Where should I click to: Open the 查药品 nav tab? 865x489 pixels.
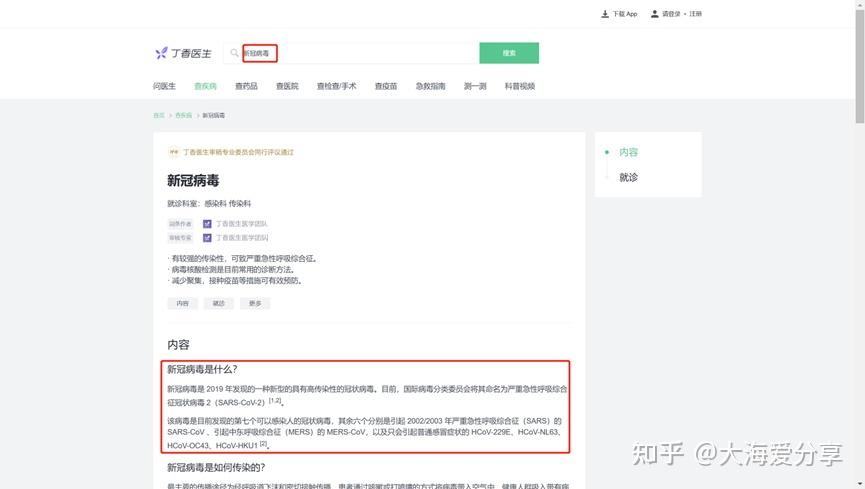click(246, 86)
